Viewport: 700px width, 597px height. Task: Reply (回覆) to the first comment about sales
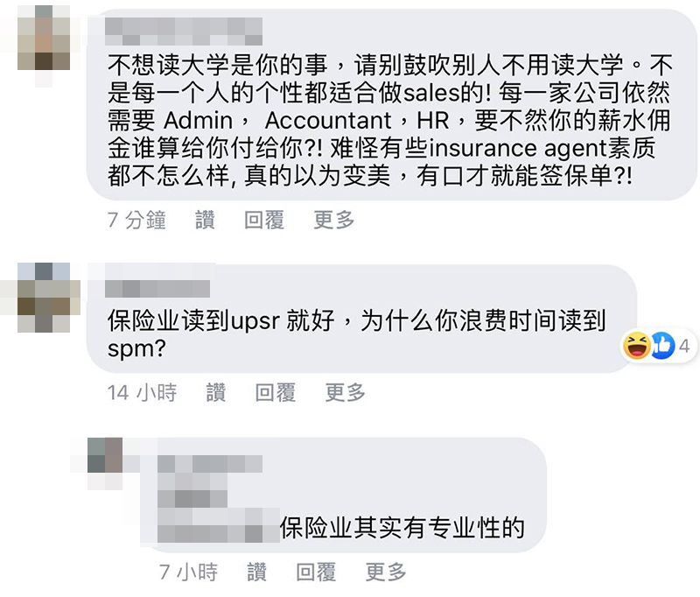tap(264, 220)
